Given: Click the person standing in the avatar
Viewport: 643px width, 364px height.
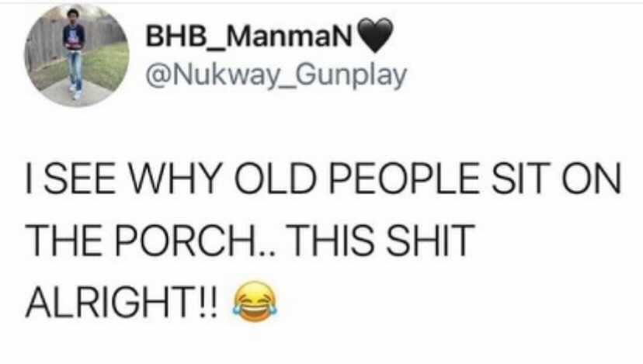Looking at the screenshot, I should [75, 54].
